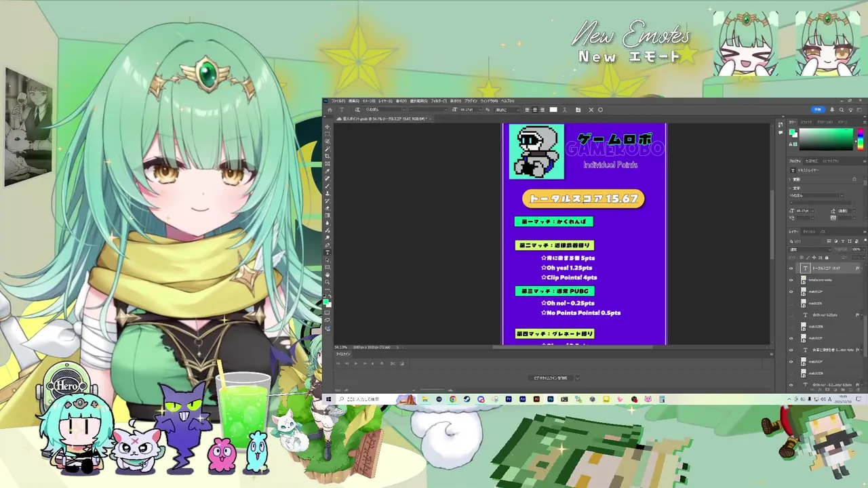Click the blue 共有 share button
This screenshot has height=488, width=868.
point(818,110)
